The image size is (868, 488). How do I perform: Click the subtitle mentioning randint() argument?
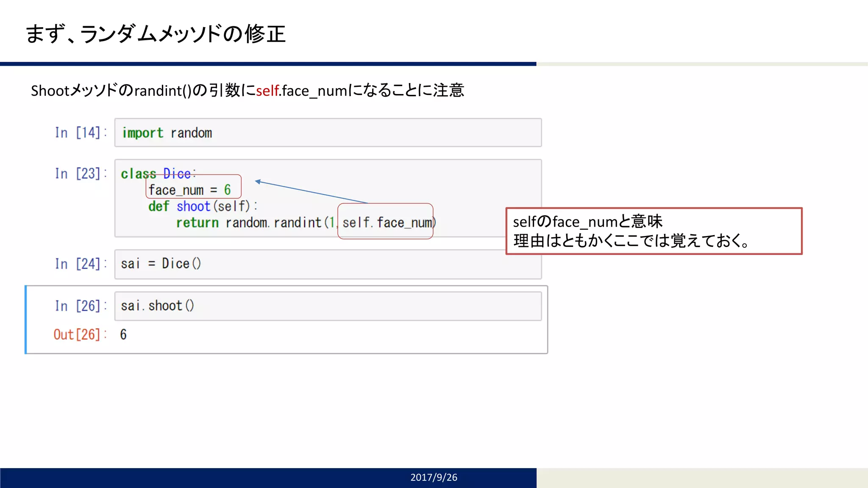point(248,90)
